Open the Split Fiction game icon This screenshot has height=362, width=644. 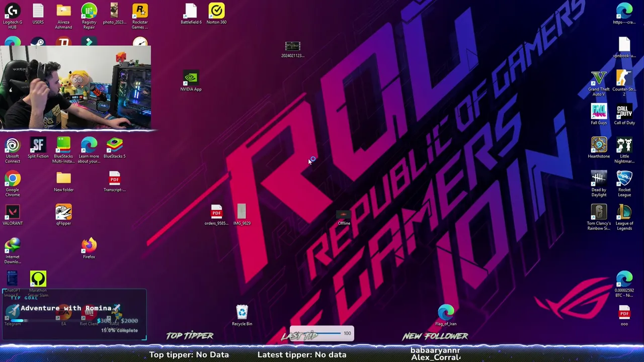click(38, 148)
